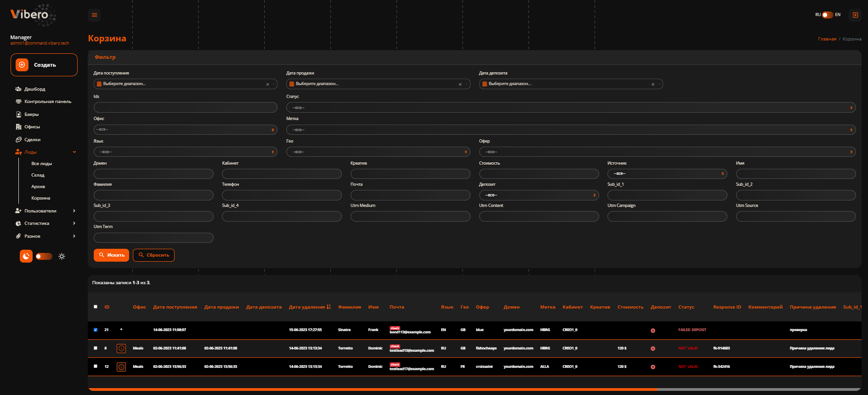The image size is (868, 395).
Task: Open the Гео dropdown
Action: click(x=378, y=152)
